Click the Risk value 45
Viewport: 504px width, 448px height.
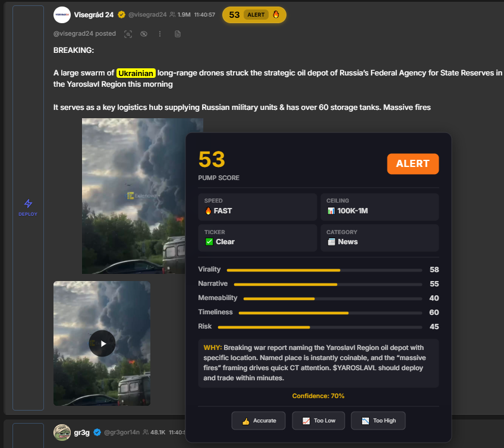(434, 327)
